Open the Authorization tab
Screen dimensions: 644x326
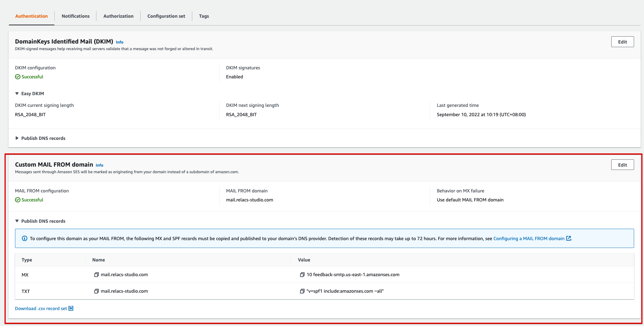coord(118,16)
